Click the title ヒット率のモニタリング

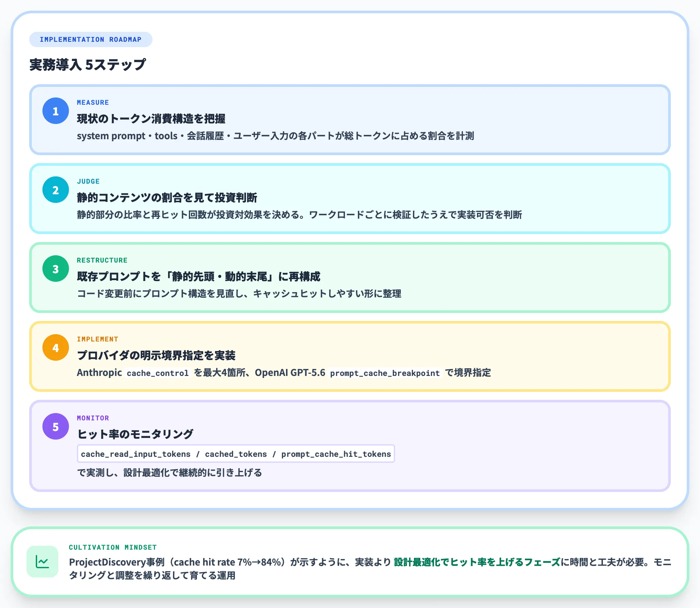tap(135, 434)
